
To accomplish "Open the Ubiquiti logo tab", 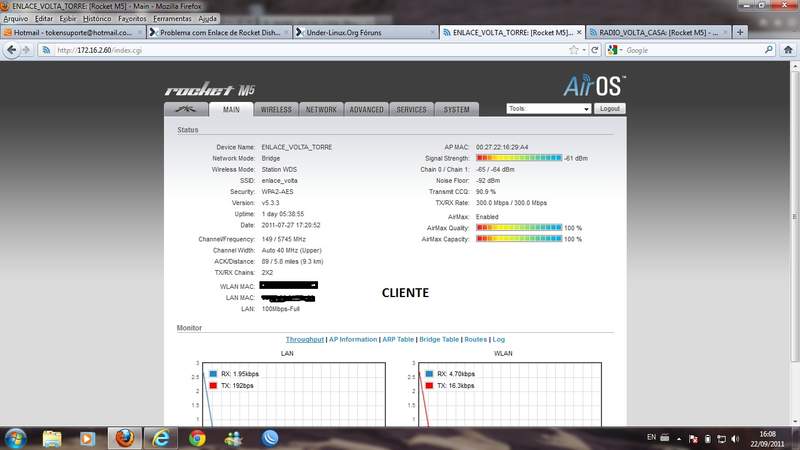I will [x=186, y=109].
